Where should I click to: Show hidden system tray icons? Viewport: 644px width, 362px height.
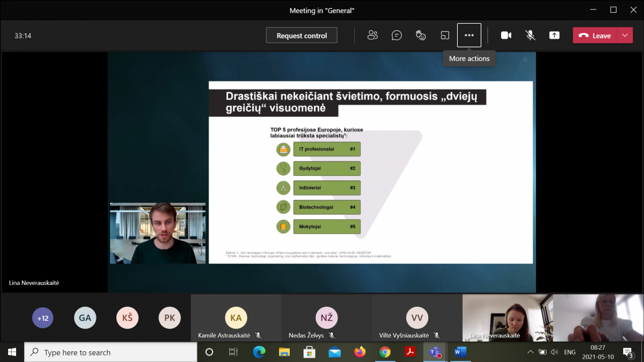click(530, 352)
